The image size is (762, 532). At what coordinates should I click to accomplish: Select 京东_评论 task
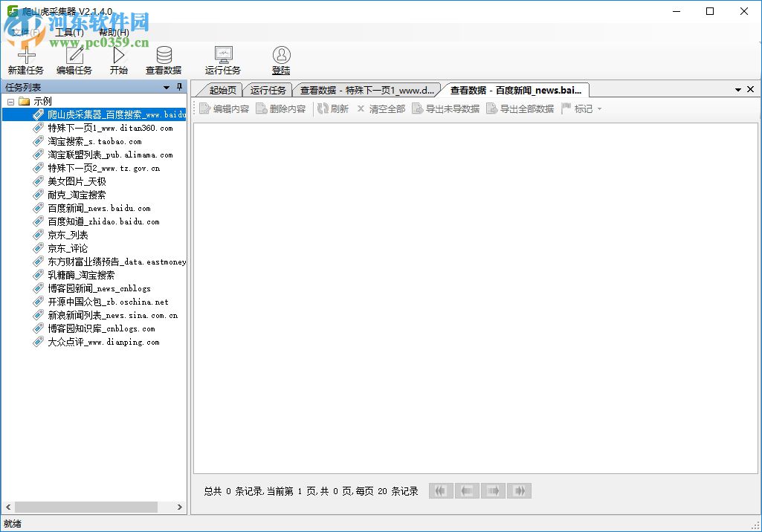(x=68, y=248)
